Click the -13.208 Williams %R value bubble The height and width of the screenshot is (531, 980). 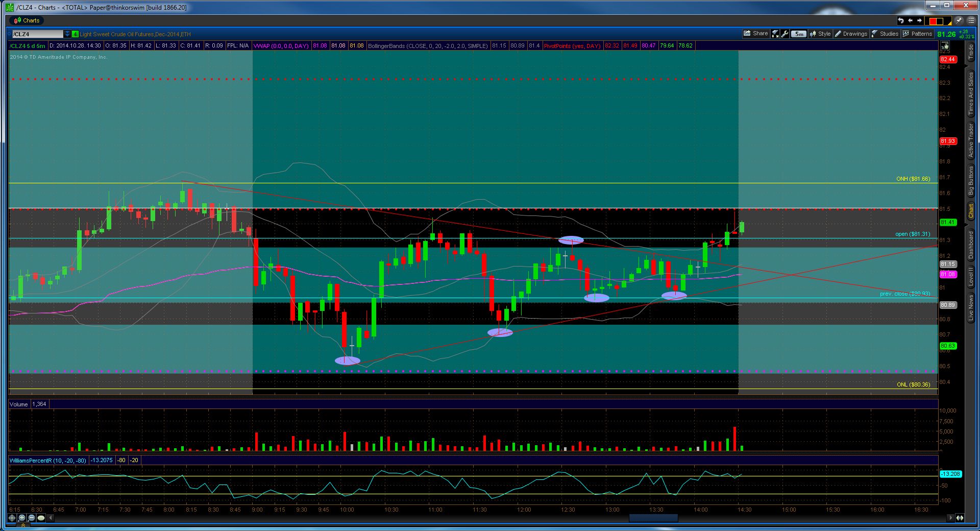pos(950,474)
